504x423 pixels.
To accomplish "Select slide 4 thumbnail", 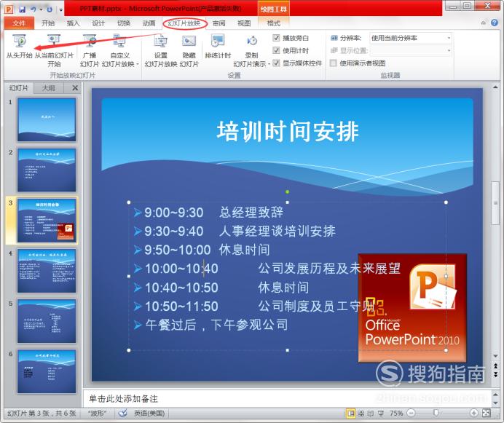I will pyautogui.click(x=47, y=271).
